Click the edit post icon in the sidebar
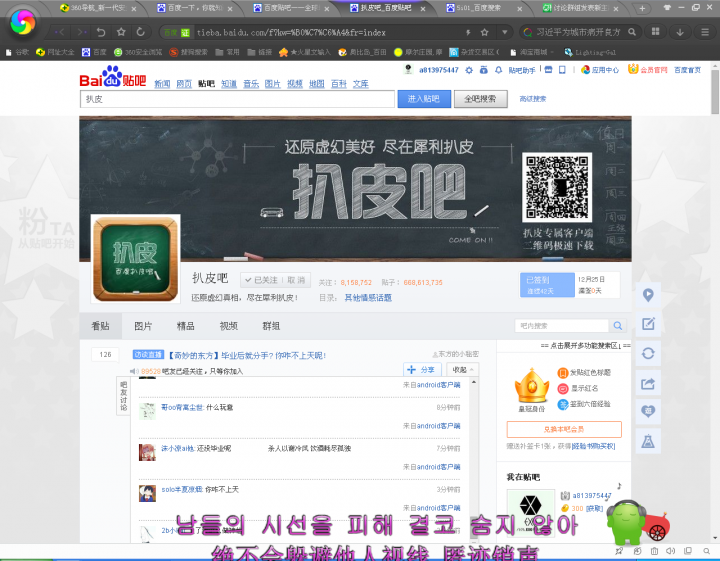The height and width of the screenshot is (561, 720). click(x=648, y=324)
